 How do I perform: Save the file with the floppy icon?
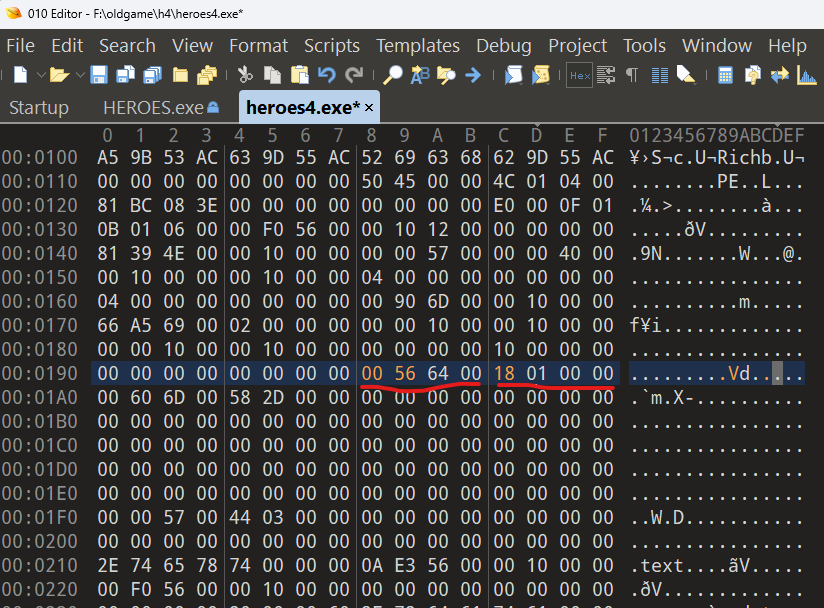tap(99, 75)
